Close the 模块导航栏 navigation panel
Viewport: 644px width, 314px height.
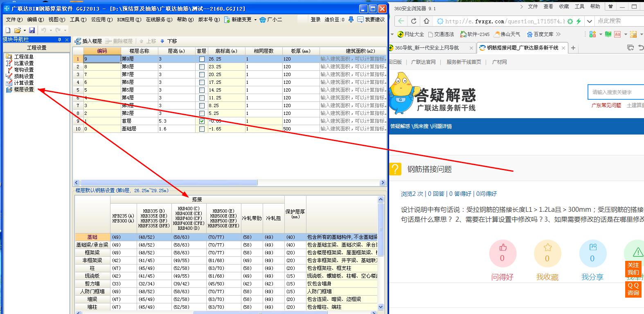click(67, 39)
